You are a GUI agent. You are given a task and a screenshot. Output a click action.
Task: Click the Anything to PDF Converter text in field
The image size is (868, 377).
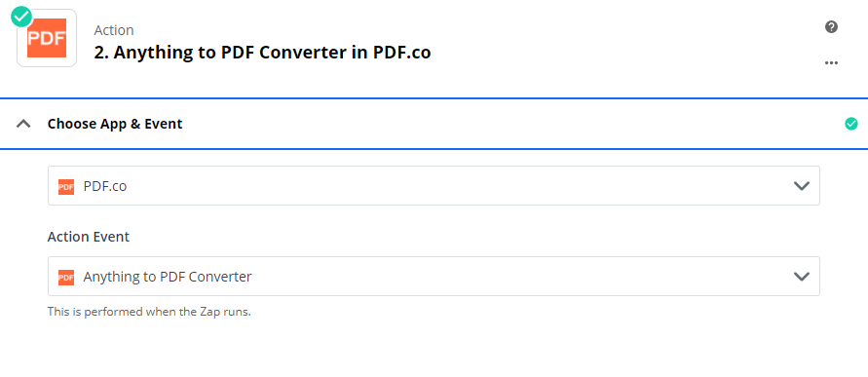pos(168,277)
